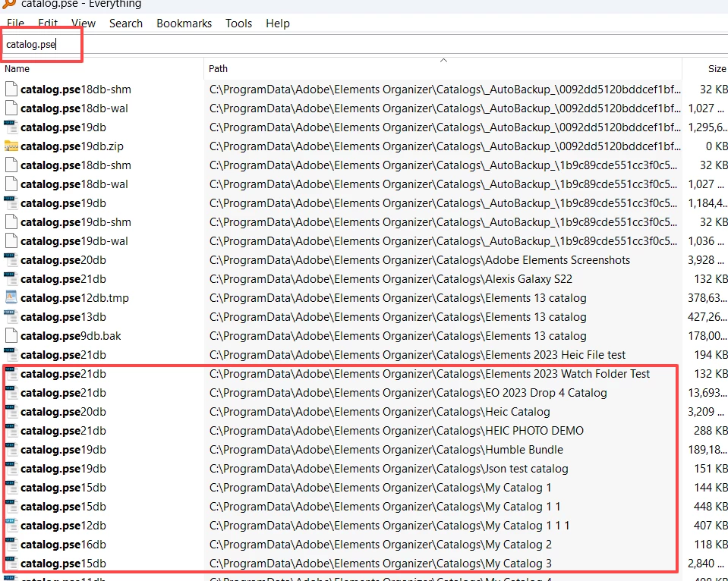Click catalog icon in My Catalog 1 row
The image size is (728, 581).
pyautogui.click(x=11, y=488)
